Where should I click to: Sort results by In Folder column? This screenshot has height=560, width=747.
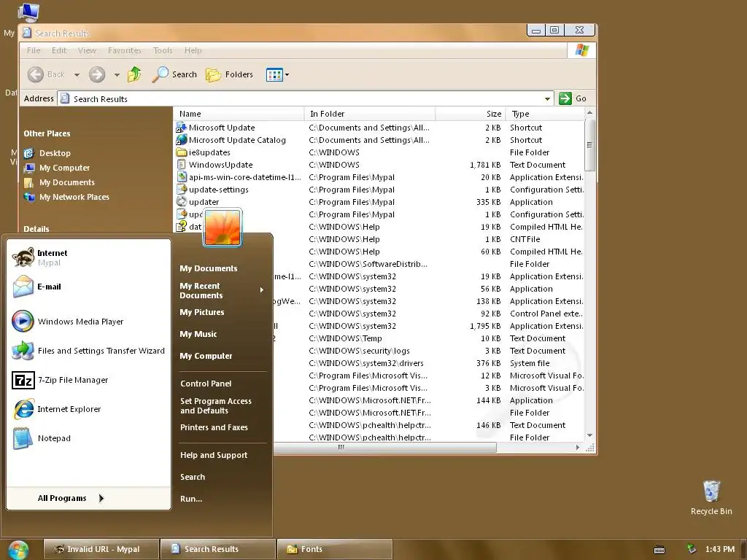pos(370,114)
